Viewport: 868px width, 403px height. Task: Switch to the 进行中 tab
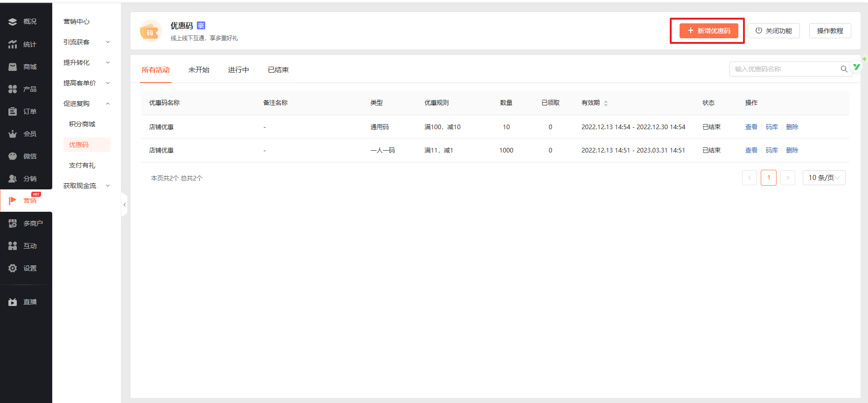click(x=238, y=70)
